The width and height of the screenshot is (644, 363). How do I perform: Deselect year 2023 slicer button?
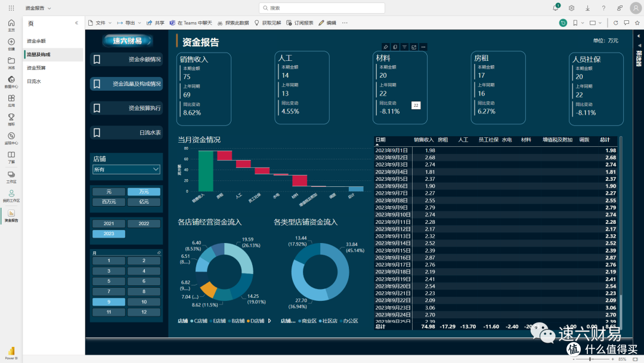coord(109,234)
